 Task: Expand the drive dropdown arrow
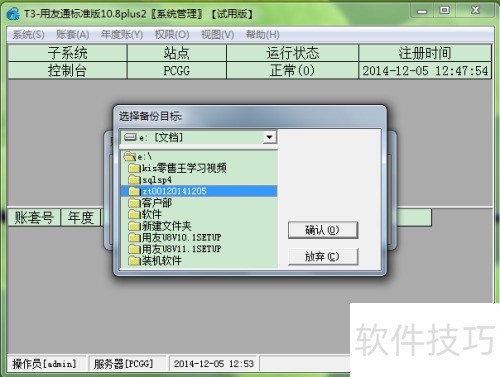click(x=269, y=137)
